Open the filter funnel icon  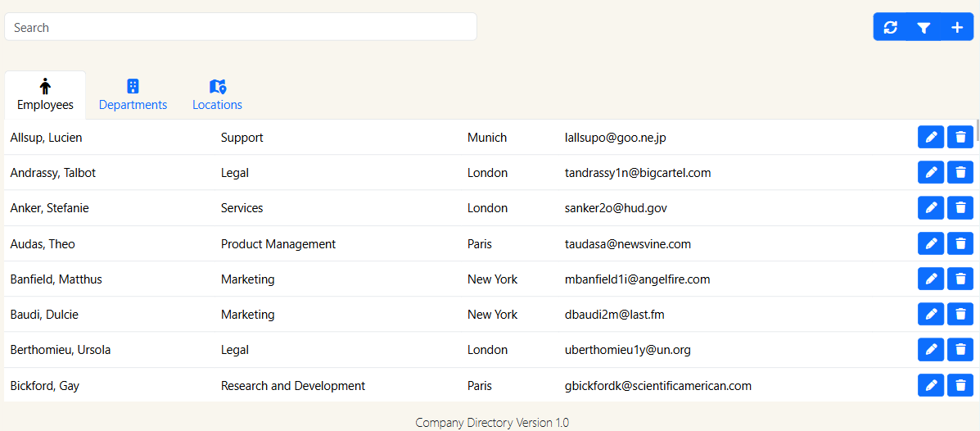point(924,27)
